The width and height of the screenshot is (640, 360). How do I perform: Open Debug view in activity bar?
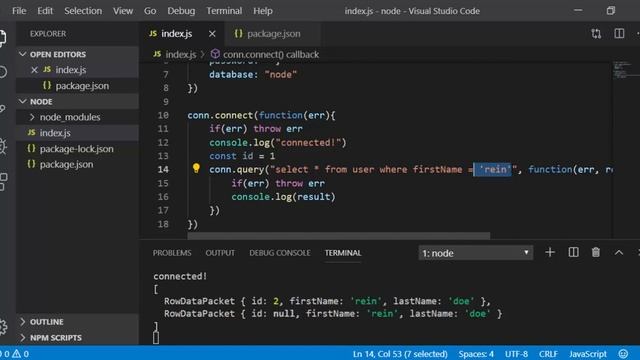point(3,146)
